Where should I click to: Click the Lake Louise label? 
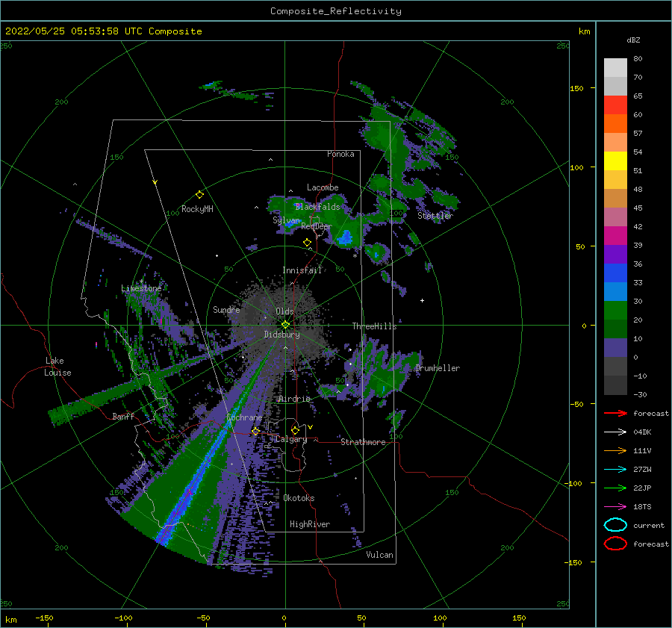point(57,367)
